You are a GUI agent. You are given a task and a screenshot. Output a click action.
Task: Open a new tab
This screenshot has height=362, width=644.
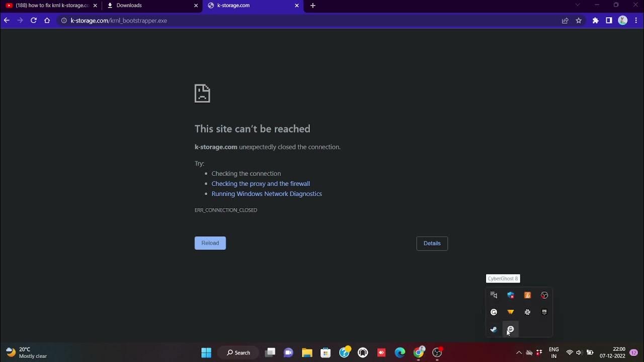(313, 6)
